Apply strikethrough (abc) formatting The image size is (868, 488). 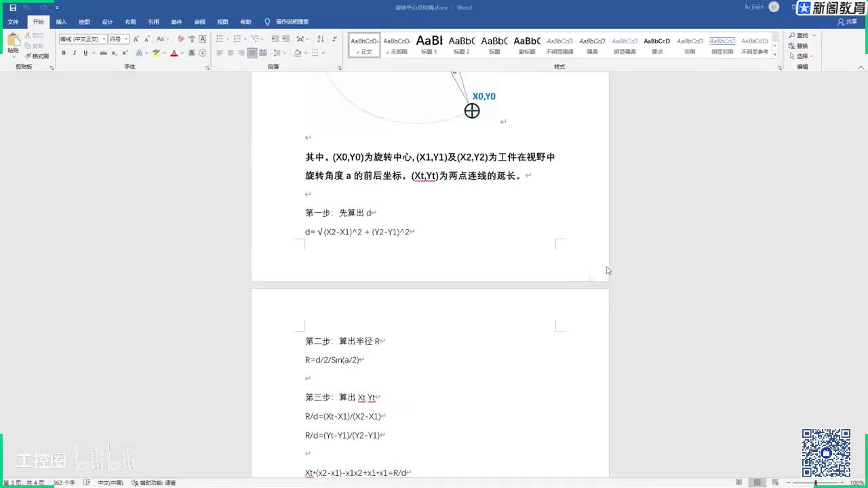103,53
